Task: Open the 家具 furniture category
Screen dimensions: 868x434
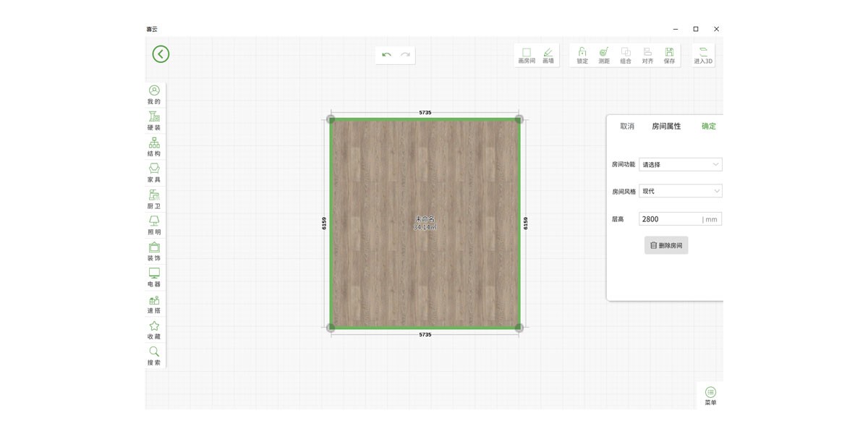Action: click(x=154, y=172)
